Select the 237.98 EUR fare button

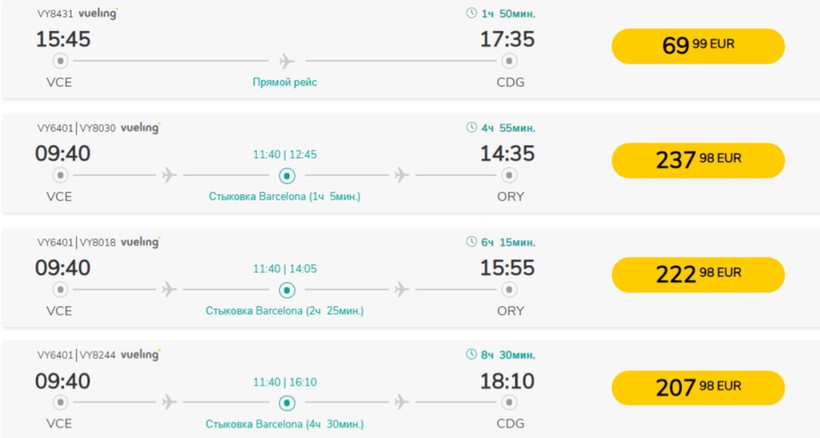(697, 160)
